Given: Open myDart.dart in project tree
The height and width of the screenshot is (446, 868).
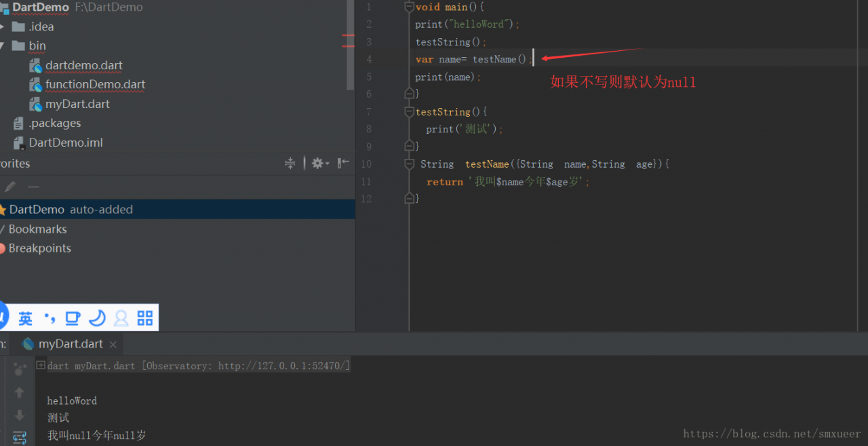Looking at the screenshot, I should tap(78, 105).
